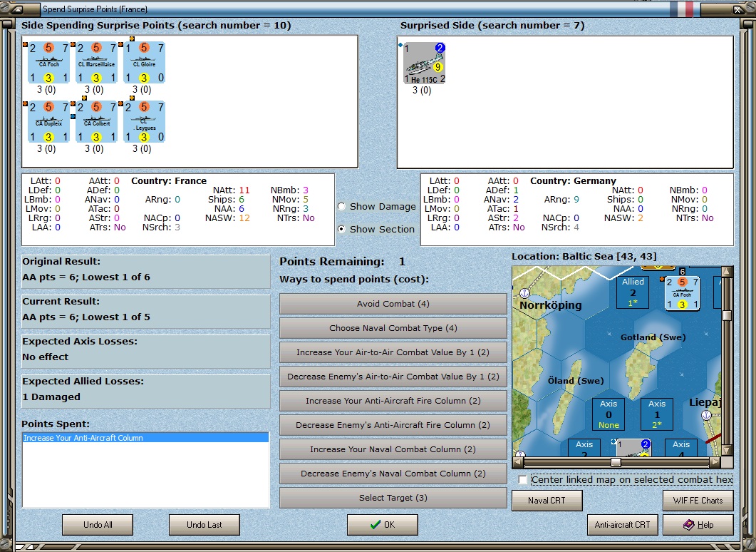
Task: Decrease Enemy's Anti-Aircraft Fire Column
Action: coord(393,425)
